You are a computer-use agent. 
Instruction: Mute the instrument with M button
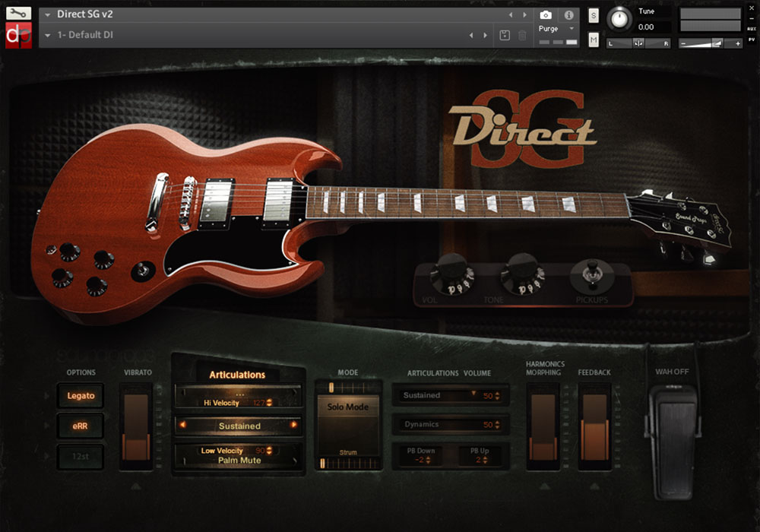[594, 40]
